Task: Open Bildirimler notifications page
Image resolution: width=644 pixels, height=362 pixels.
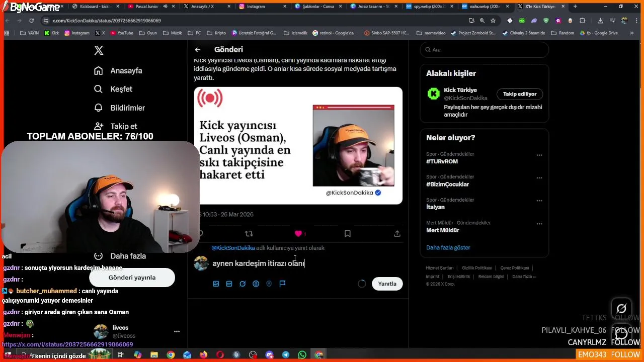Action: [120, 108]
